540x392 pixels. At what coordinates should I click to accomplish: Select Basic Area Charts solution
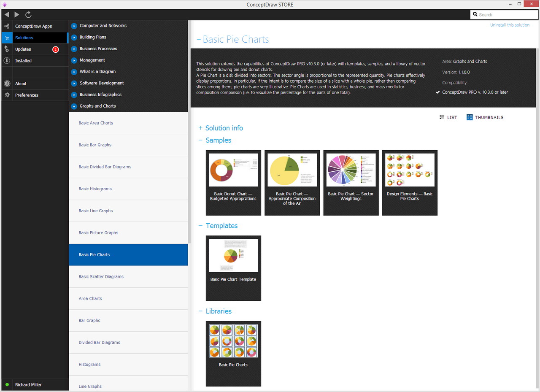pyautogui.click(x=128, y=123)
